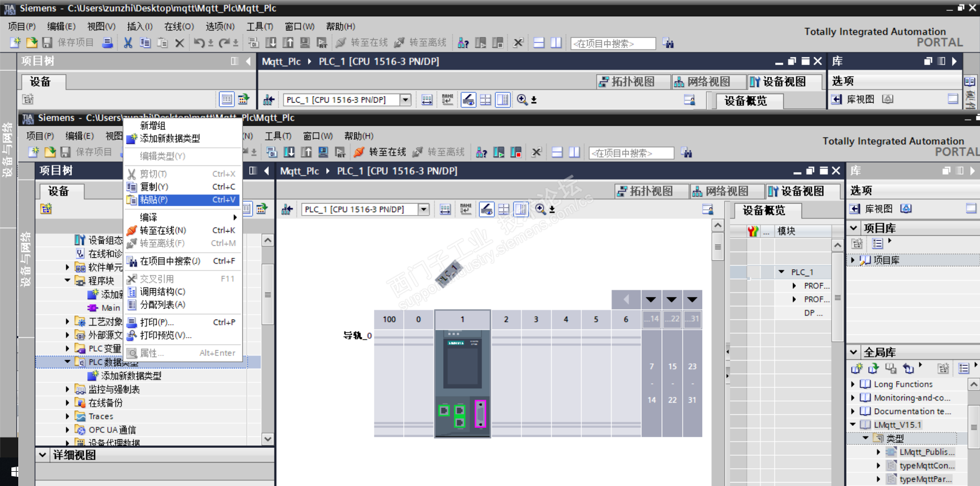The height and width of the screenshot is (486, 980).
Task: Click the close library icon with the blue back arrow
Action: point(908,368)
